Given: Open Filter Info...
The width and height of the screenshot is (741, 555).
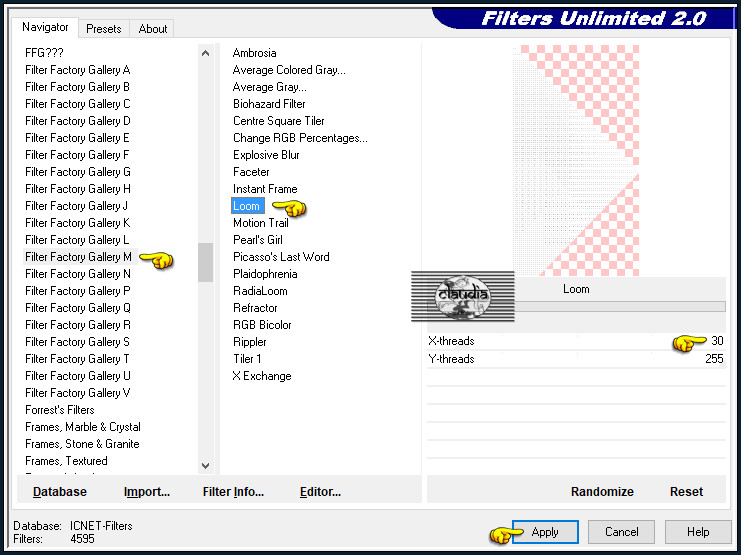Looking at the screenshot, I should (233, 492).
